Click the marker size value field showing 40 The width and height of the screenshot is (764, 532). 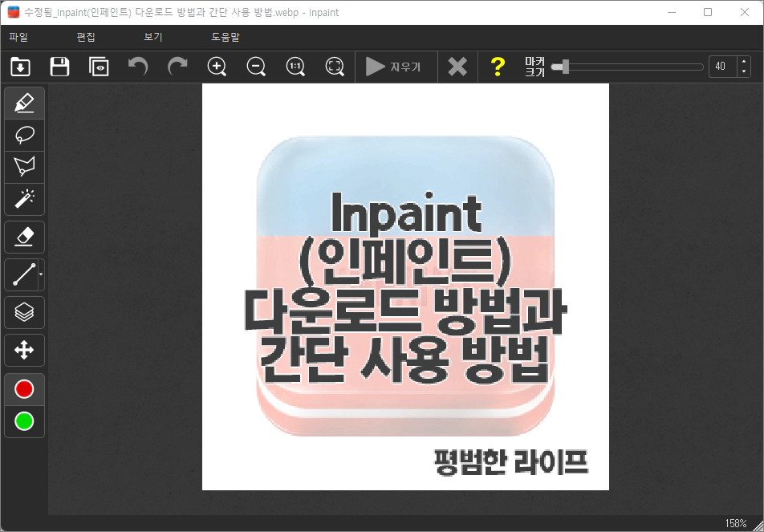coord(722,67)
